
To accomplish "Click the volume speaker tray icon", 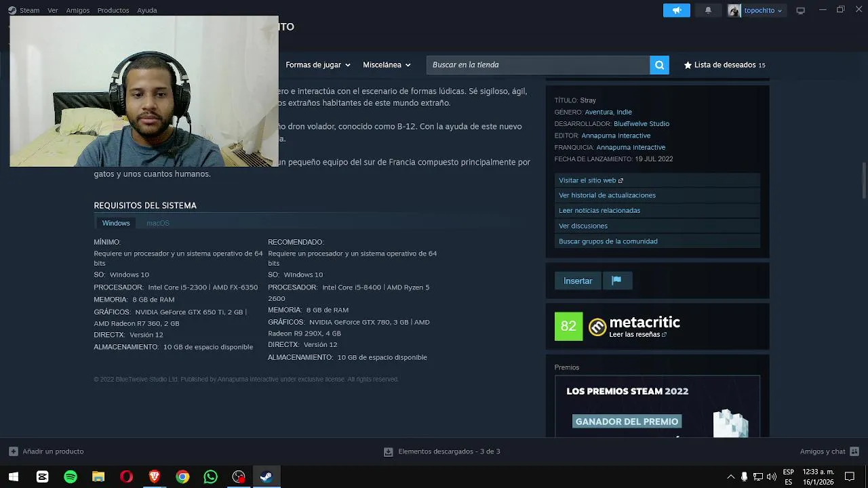I will [771, 476].
